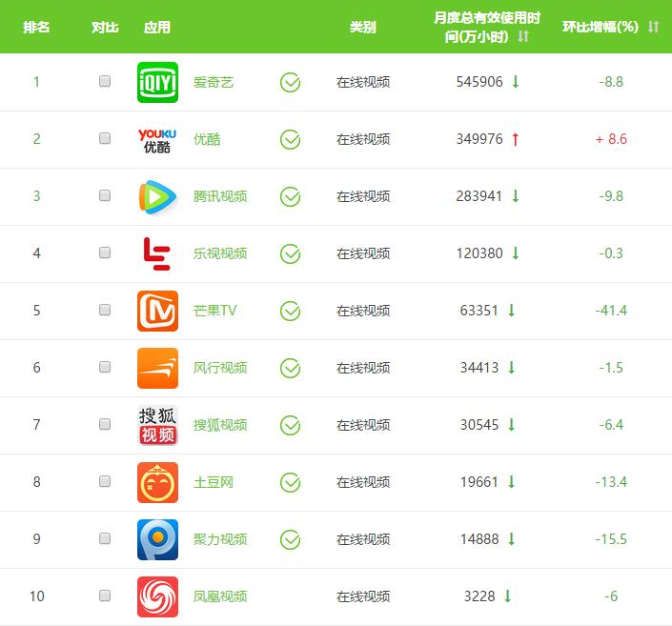This screenshot has height=626, width=672.
Task: Sort by 环比增幅 arrows icon
Action: pos(654,27)
